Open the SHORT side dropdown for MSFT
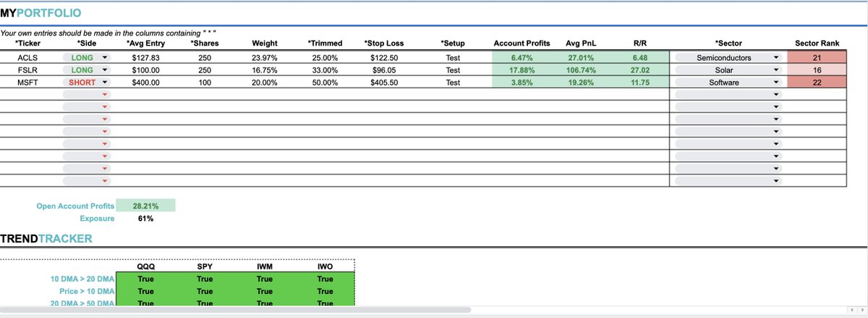 point(86,83)
